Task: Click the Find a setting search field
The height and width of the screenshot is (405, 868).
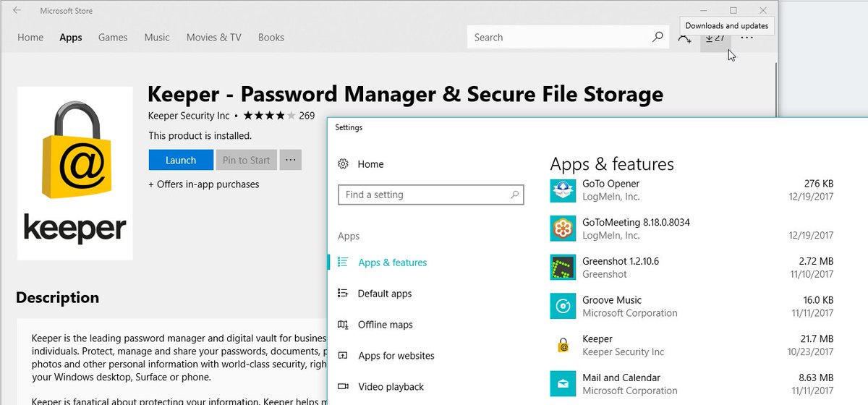Action: (x=430, y=195)
